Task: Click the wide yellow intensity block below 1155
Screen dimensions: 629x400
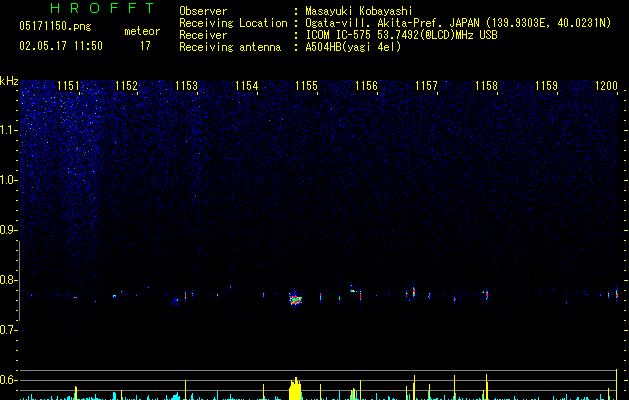Action: [295, 389]
